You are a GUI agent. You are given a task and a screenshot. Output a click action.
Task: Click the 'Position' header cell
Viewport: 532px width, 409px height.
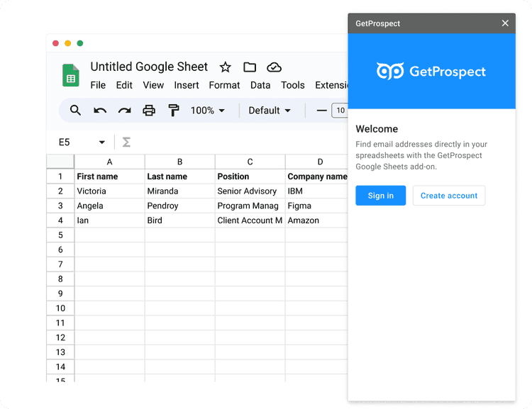(x=250, y=177)
